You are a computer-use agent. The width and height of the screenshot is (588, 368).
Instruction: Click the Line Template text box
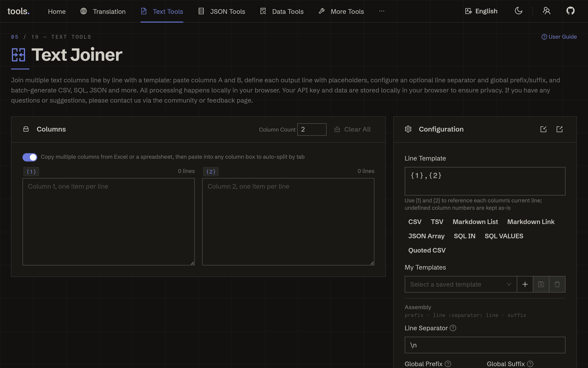485,181
